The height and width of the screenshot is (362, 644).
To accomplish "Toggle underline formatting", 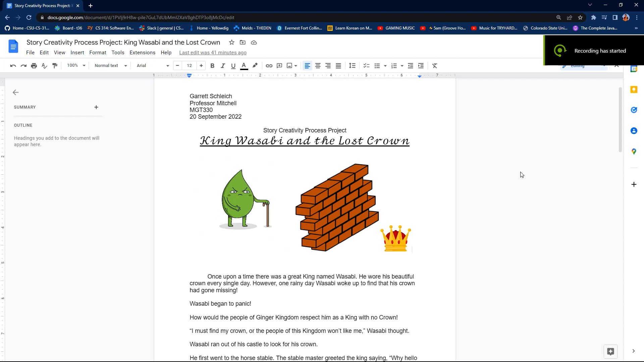I will 233,66.
